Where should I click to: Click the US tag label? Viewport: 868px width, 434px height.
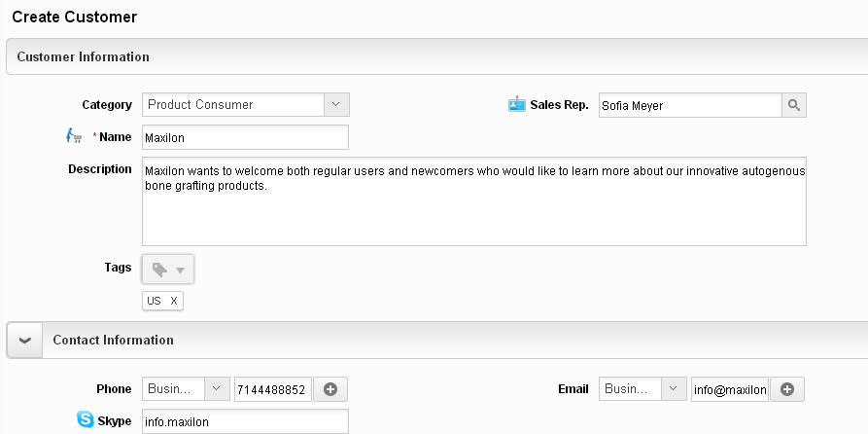tap(155, 301)
